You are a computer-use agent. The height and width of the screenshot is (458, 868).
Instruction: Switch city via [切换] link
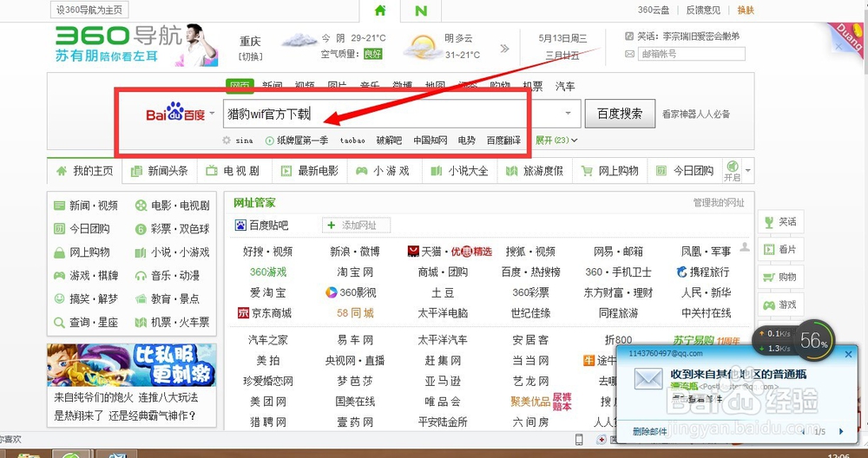tap(250, 56)
